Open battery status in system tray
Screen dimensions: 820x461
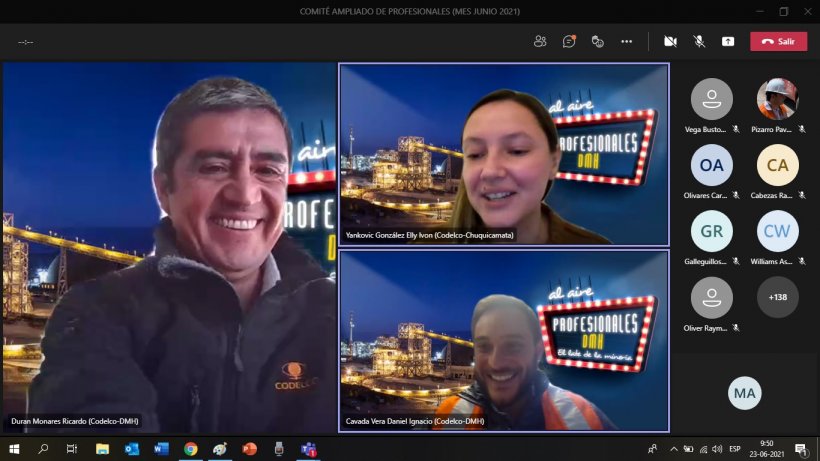(688, 449)
